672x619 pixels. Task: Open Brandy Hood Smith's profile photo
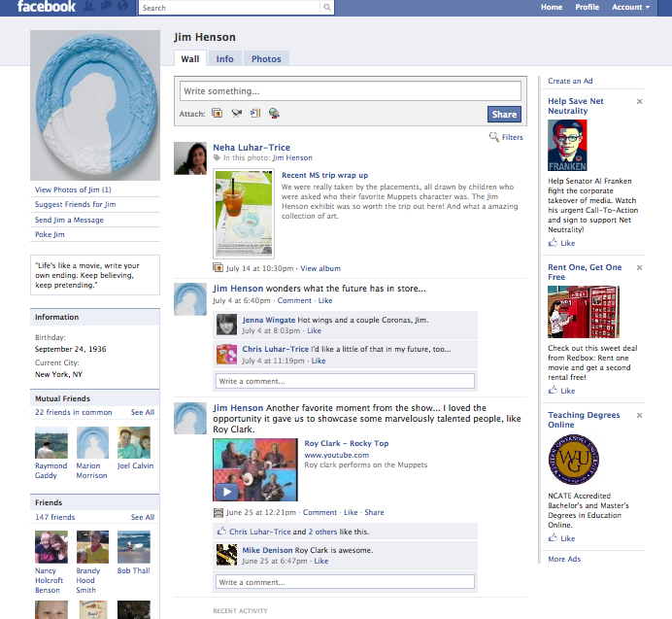[x=92, y=547]
